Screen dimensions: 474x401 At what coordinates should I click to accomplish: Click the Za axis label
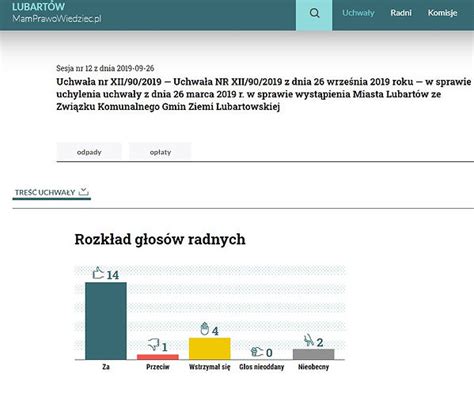click(106, 367)
